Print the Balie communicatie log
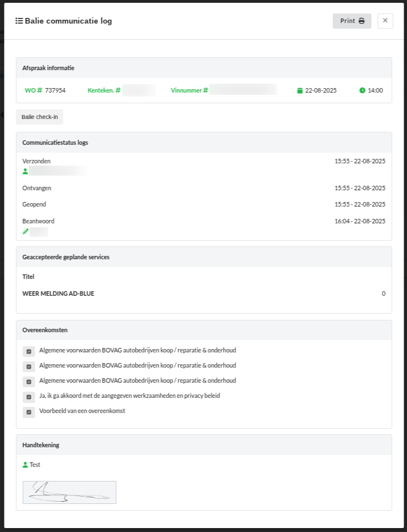The width and height of the screenshot is (407, 532). click(x=351, y=21)
